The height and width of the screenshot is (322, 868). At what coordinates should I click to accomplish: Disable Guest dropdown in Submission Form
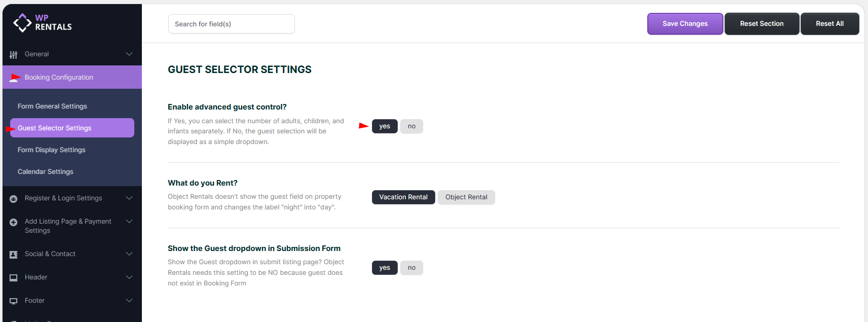[x=411, y=268]
